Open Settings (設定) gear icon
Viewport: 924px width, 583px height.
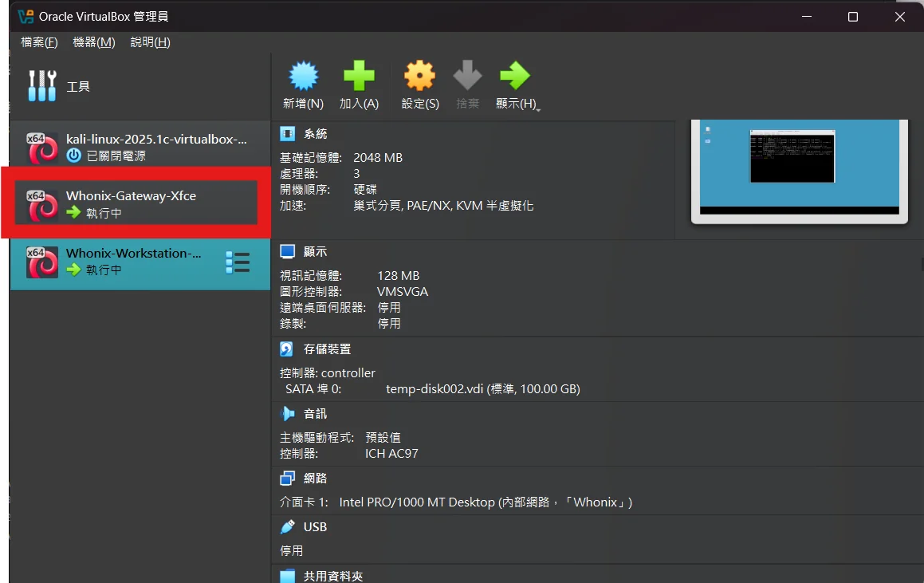coord(419,77)
